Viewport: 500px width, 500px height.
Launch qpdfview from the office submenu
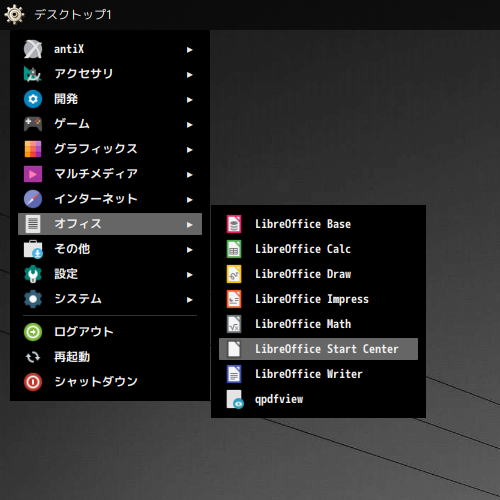(x=318, y=399)
